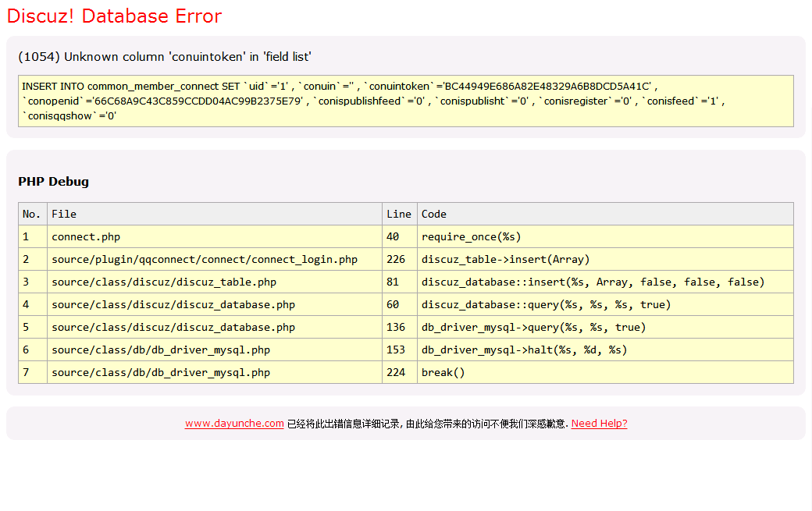Click the INSERT INTO SQL query box

[406, 101]
